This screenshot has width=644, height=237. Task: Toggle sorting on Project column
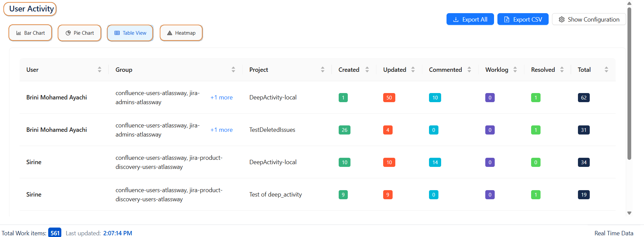pyautogui.click(x=323, y=70)
